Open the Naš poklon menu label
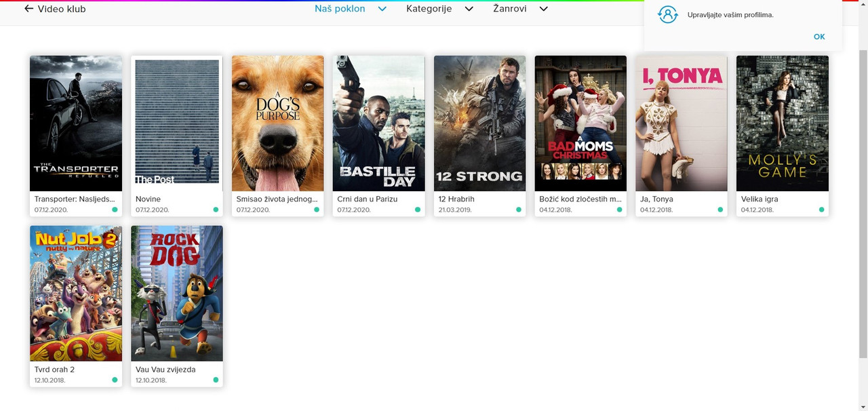868x411 pixels. click(340, 9)
